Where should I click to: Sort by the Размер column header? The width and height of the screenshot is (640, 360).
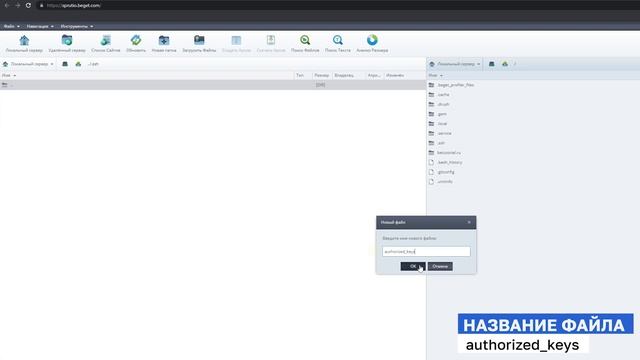(x=322, y=76)
